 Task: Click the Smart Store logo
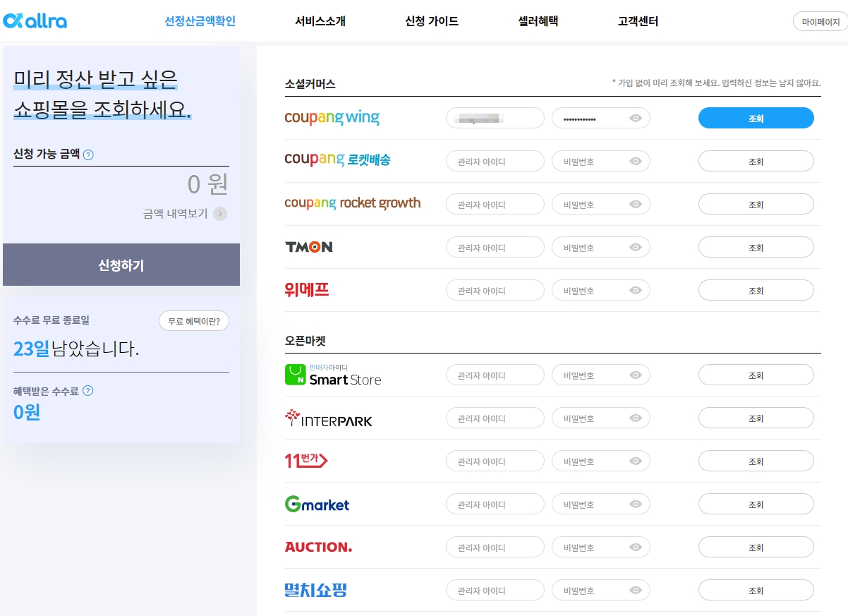[333, 375]
